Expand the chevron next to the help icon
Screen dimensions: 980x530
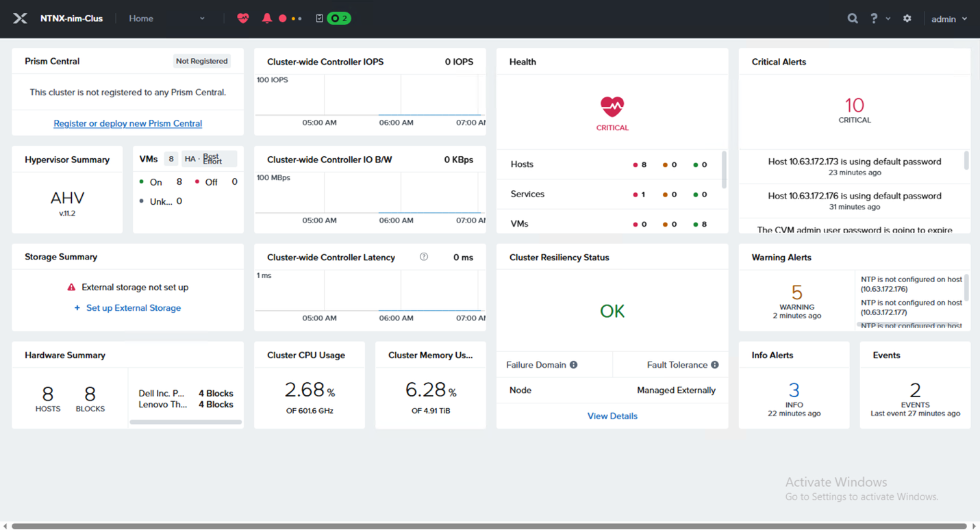888,19
